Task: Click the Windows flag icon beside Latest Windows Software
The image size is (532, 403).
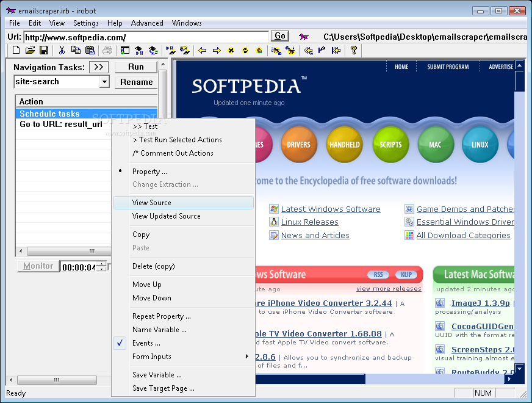Action: (x=274, y=209)
